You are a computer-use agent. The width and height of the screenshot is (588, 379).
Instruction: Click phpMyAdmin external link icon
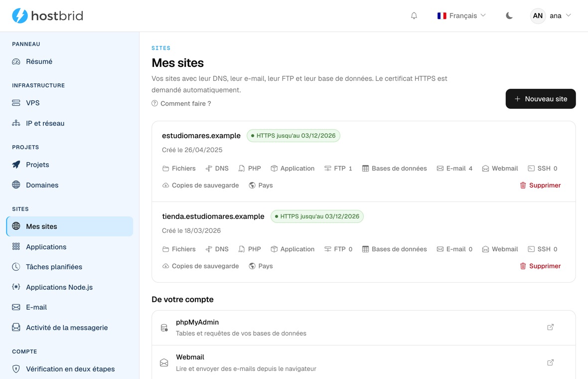pyautogui.click(x=550, y=327)
